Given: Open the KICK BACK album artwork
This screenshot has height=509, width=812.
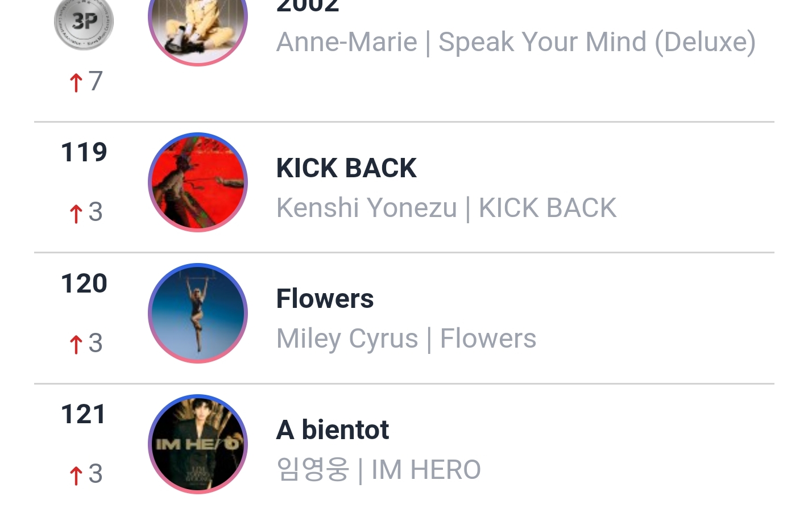Looking at the screenshot, I should click(198, 182).
